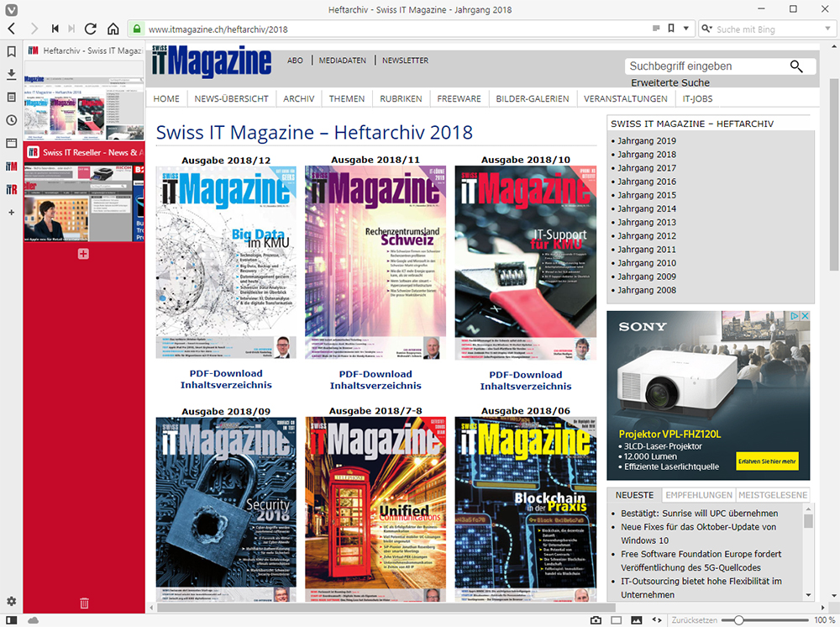840x627 pixels.
Task: Add a new web panel
Action: click(11, 213)
